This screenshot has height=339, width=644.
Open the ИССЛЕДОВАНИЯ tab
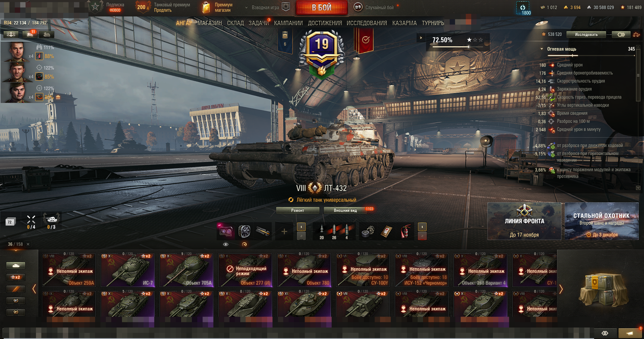pyautogui.click(x=367, y=23)
